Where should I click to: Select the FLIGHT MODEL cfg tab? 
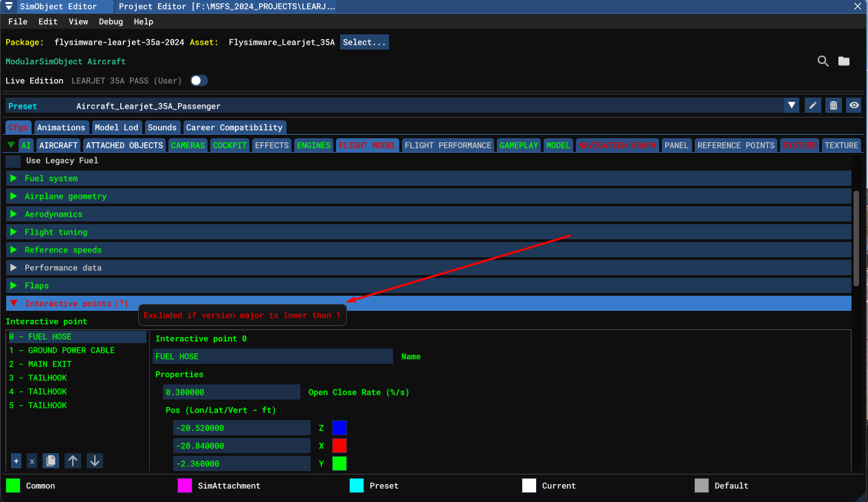point(367,145)
